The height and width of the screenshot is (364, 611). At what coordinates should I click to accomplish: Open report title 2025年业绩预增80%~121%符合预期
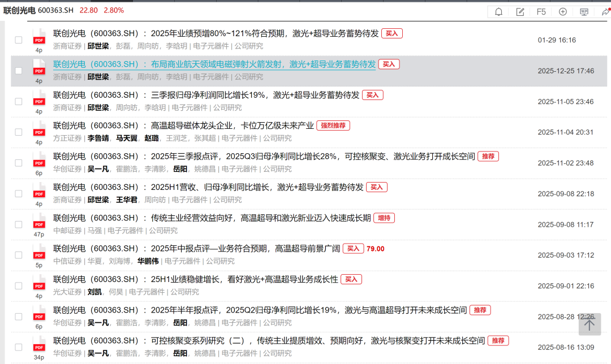coord(216,33)
